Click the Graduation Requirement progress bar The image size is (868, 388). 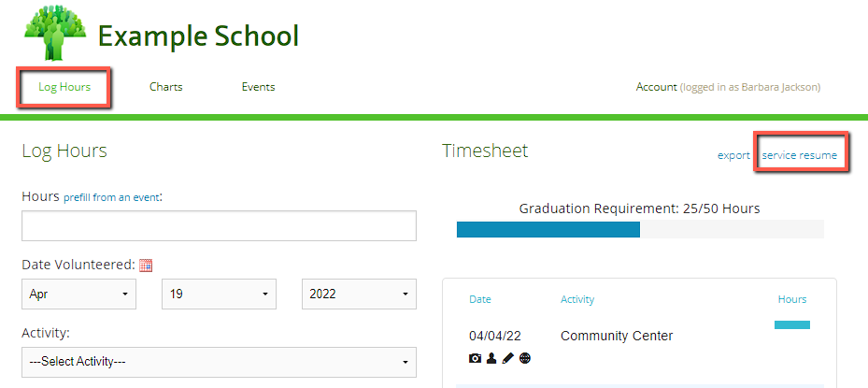640,229
